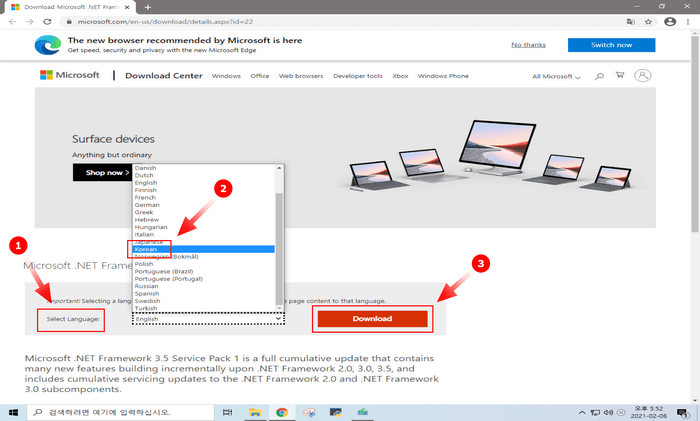Select Greek from language list
700x421 pixels.
pyautogui.click(x=144, y=212)
